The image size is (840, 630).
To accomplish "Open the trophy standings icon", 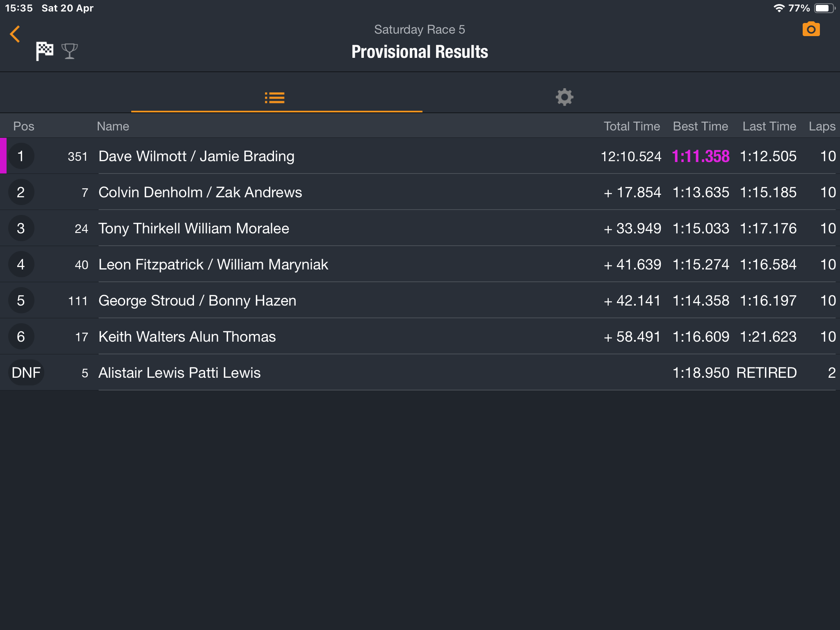I will (69, 51).
